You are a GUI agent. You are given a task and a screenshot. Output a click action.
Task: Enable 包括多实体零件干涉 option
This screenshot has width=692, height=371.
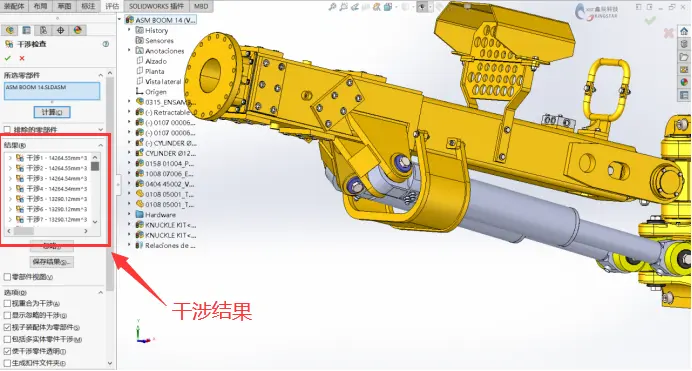point(7,339)
